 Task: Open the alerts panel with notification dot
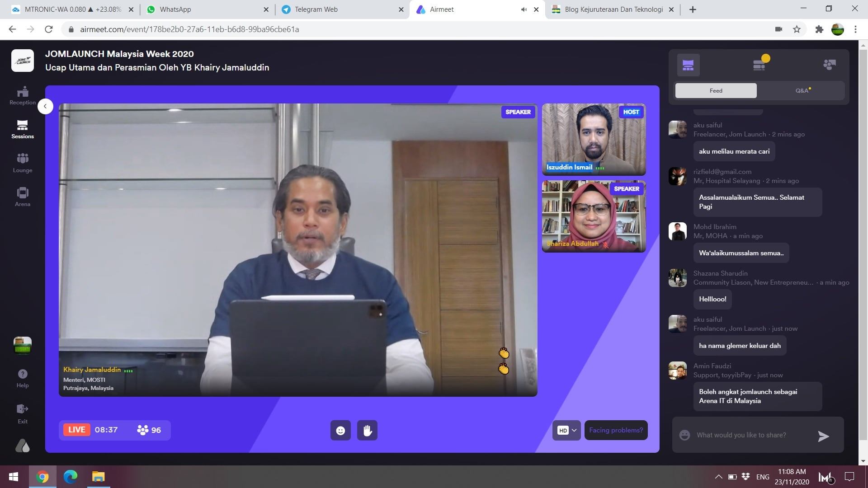tap(759, 65)
